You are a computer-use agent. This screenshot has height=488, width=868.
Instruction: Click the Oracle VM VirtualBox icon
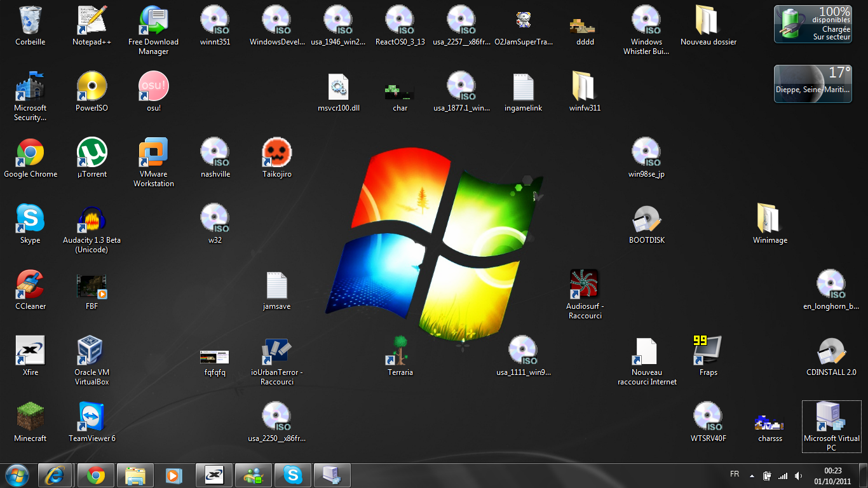[x=92, y=351]
